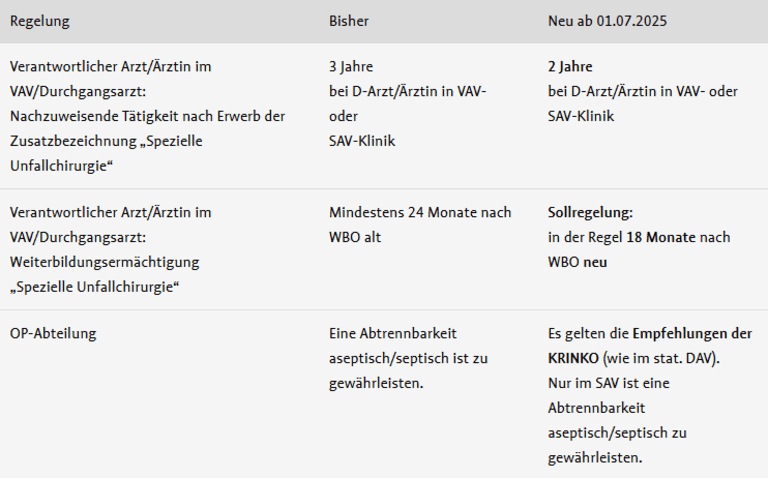The image size is (768, 478).
Task: Click the bold "WBO neu" text
Action: click(x=578, y=262)
